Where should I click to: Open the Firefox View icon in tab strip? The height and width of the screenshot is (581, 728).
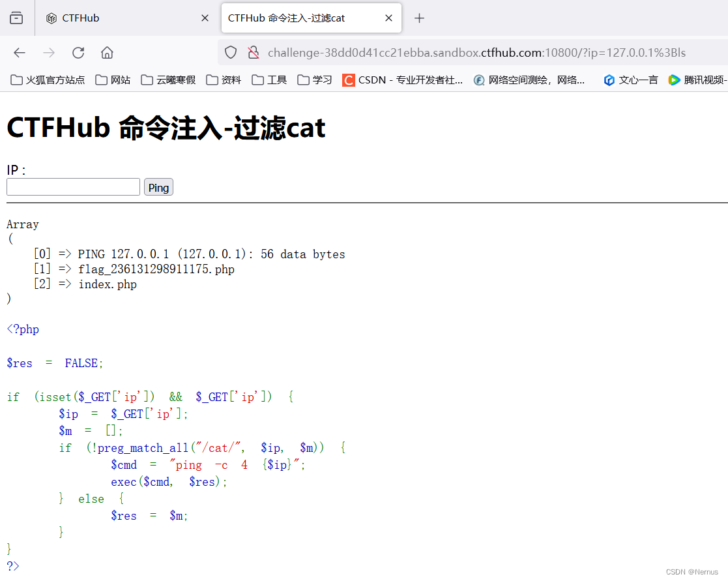click(16, 18)
